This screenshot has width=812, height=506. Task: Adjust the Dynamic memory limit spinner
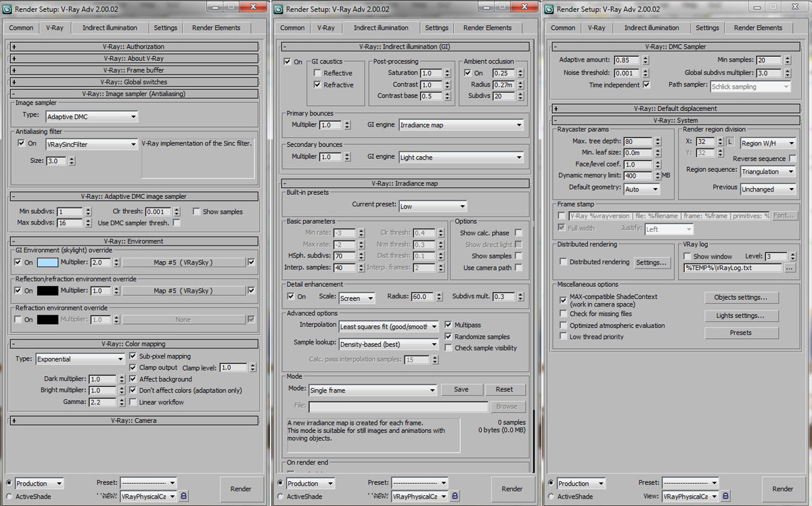[656, 176]
